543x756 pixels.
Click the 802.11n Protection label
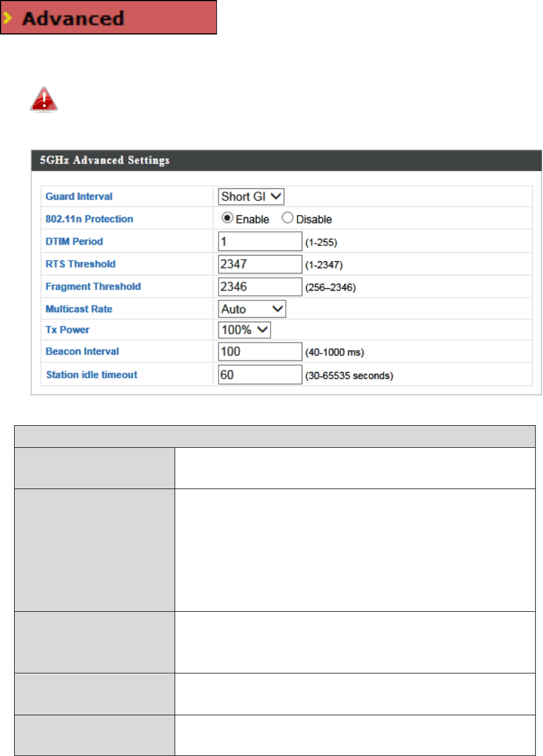click(89, 219)
